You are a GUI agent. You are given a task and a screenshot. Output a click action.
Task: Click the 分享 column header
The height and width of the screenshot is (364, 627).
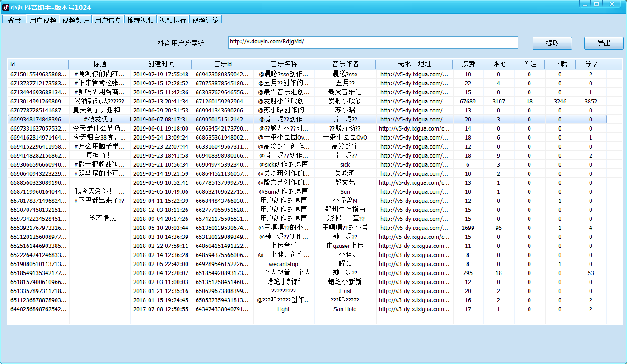pos(591,64)
